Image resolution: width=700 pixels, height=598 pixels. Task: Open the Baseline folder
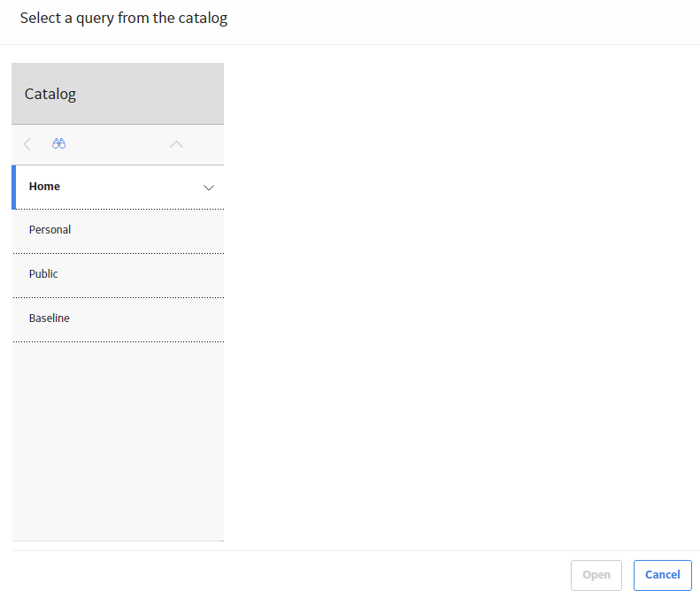pos(118,319)
